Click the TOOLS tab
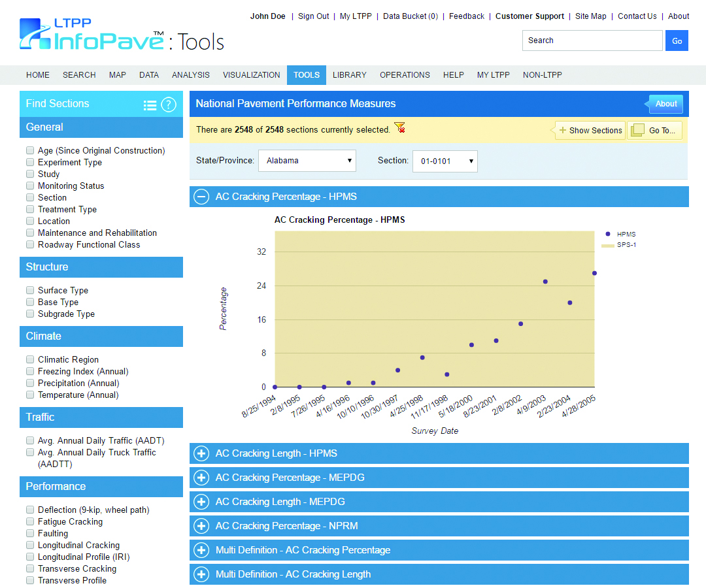Image resolution: width=706 pixels, height=588 pixels. [x=307, y=75]
